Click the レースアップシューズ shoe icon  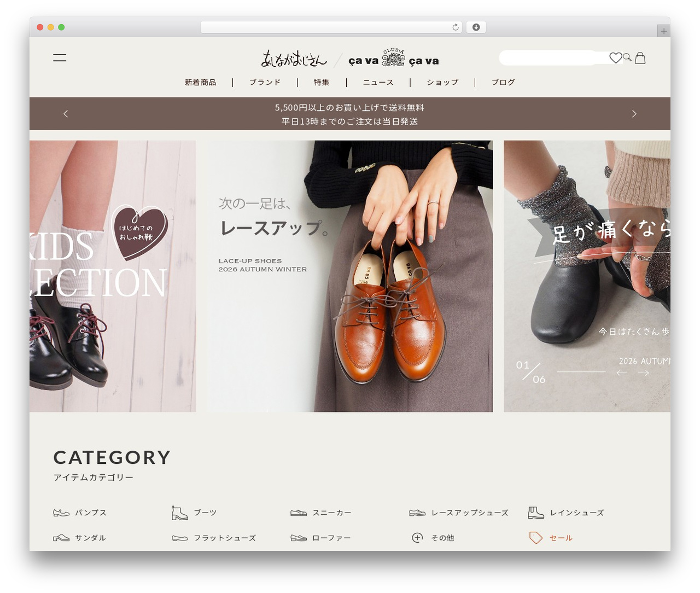pyautogui.click(x=417, y=513)
